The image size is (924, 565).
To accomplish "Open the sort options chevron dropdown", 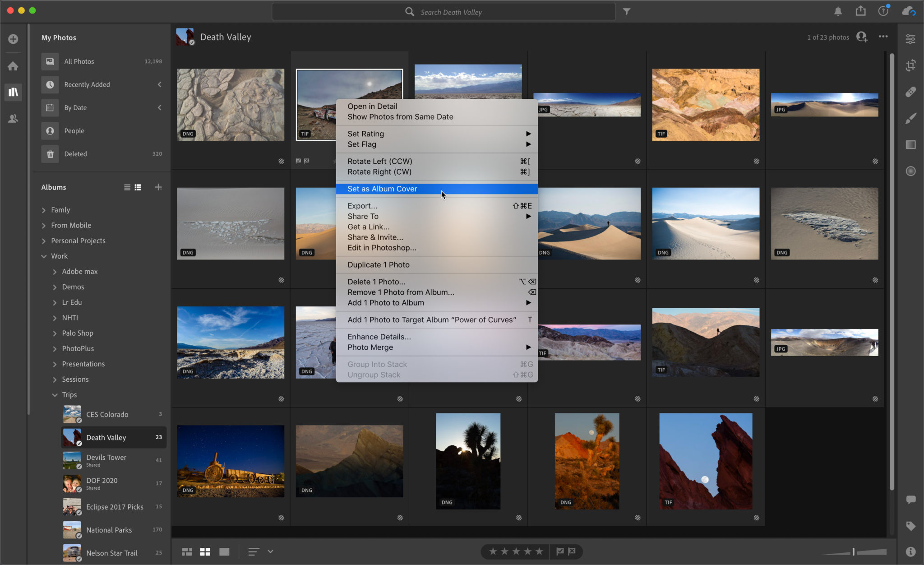I will click(271, 551).
